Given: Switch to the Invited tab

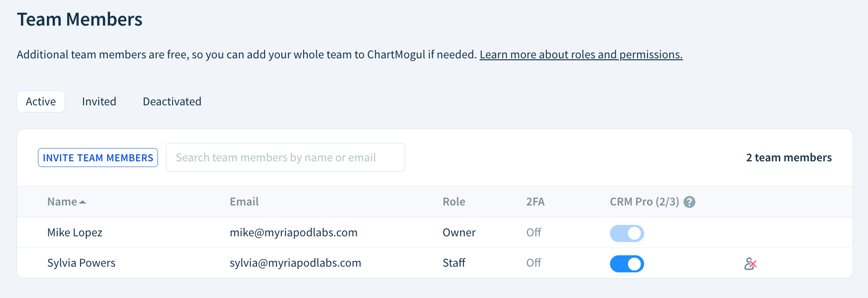Looking at the screenshot, I should point(99,101).
